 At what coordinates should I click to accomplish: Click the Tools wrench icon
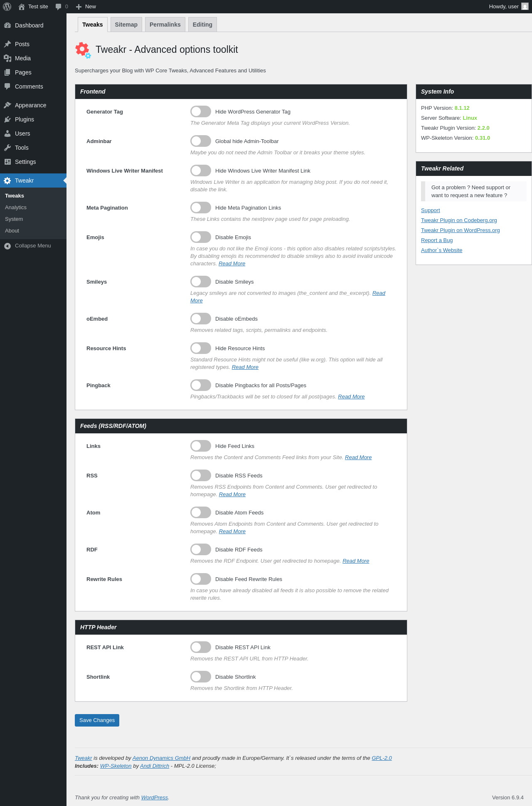pos(7,148)
